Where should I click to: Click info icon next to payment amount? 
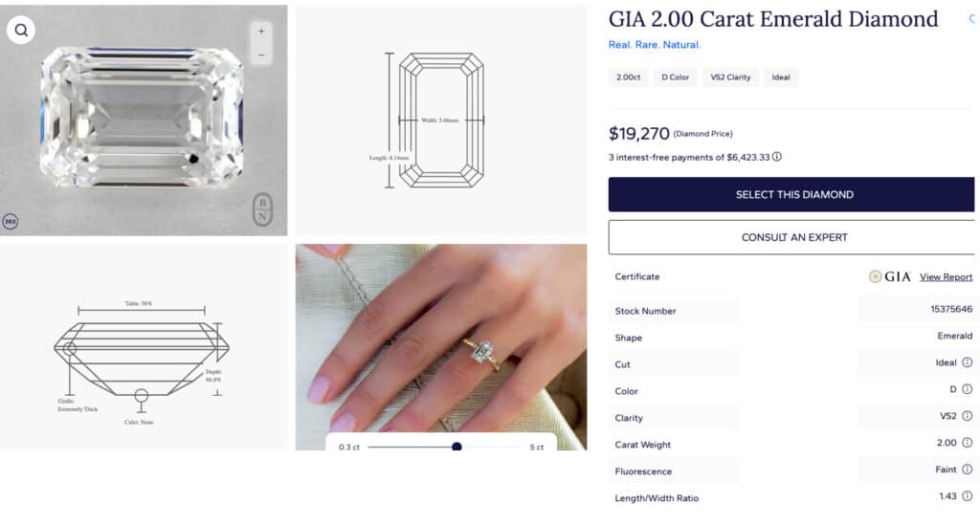[777, 157]
